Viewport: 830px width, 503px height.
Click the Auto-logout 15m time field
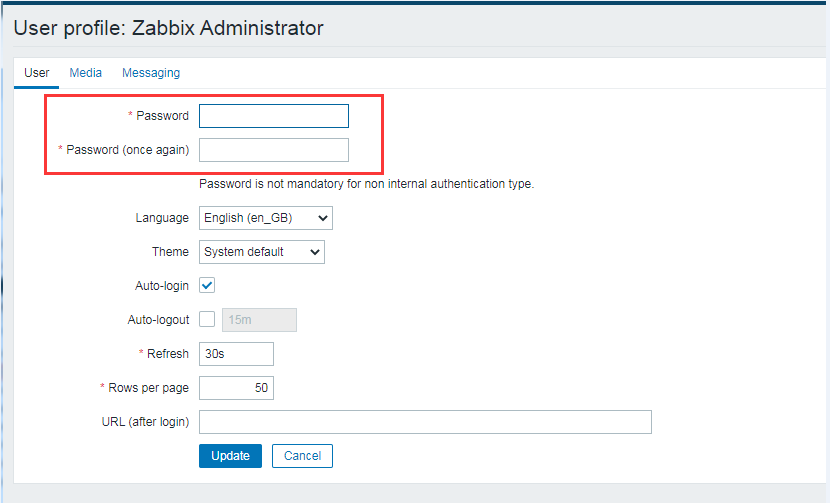(259, 320)
